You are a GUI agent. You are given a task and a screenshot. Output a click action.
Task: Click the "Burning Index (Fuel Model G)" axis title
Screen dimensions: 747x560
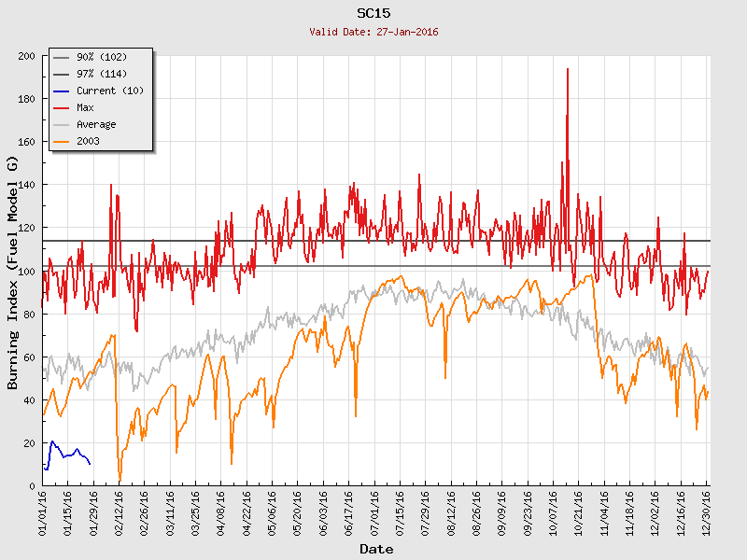(13, 273)
